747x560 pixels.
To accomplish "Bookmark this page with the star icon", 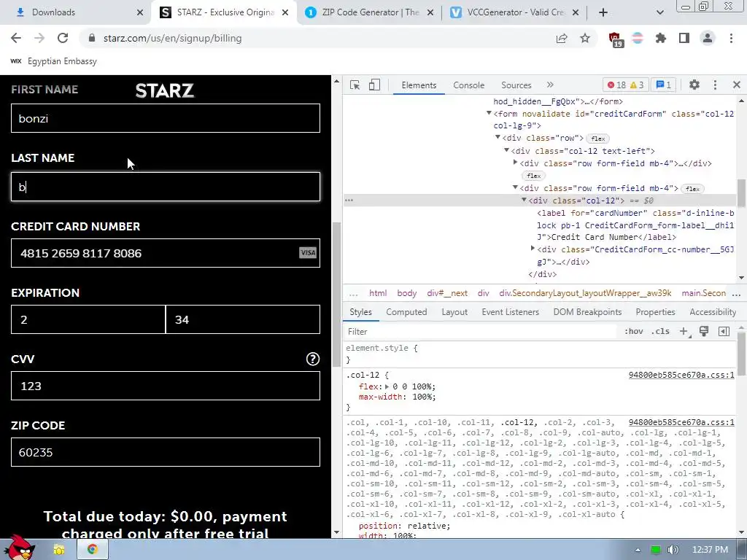I will coord(585,38).
